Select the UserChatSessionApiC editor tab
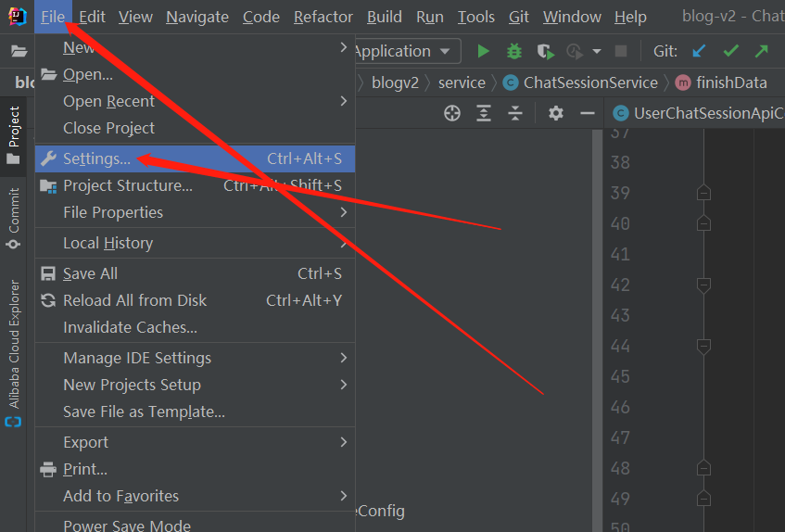The height and width of the screenshot is (532, 785). [699, 113]
